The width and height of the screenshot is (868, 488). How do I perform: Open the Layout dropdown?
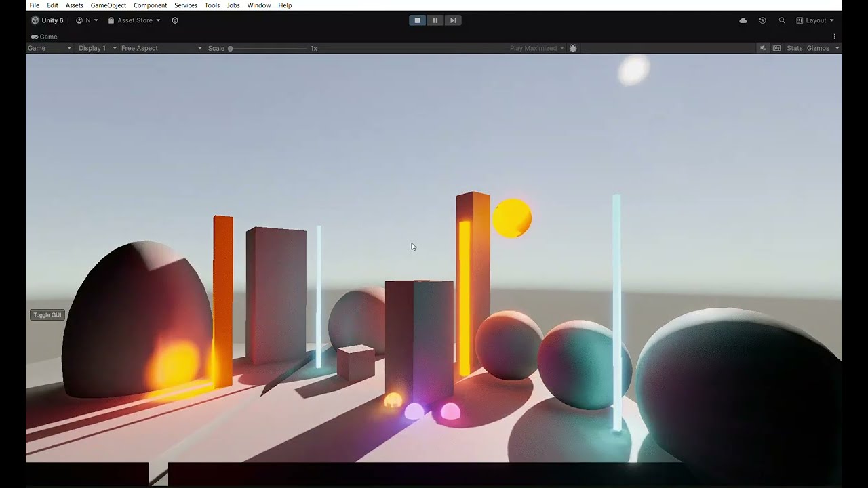click(815, 20)
